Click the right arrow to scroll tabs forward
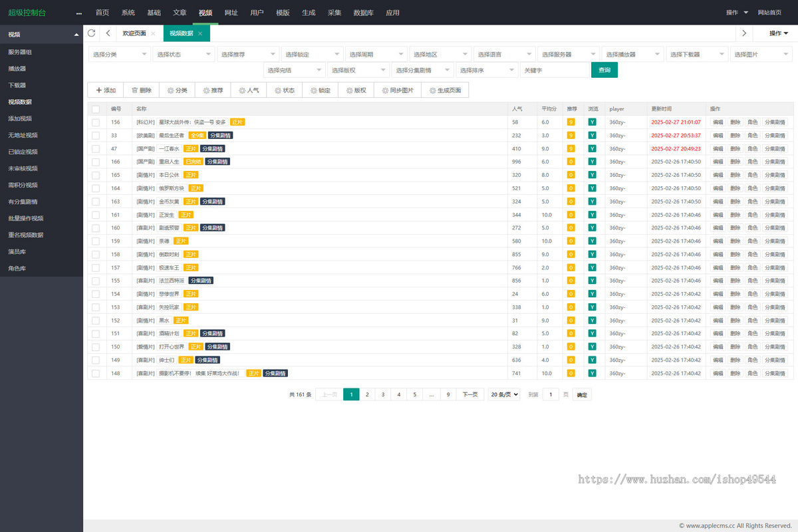The width and height of the screenshot is (798, 532). click(x=744, y=33)
